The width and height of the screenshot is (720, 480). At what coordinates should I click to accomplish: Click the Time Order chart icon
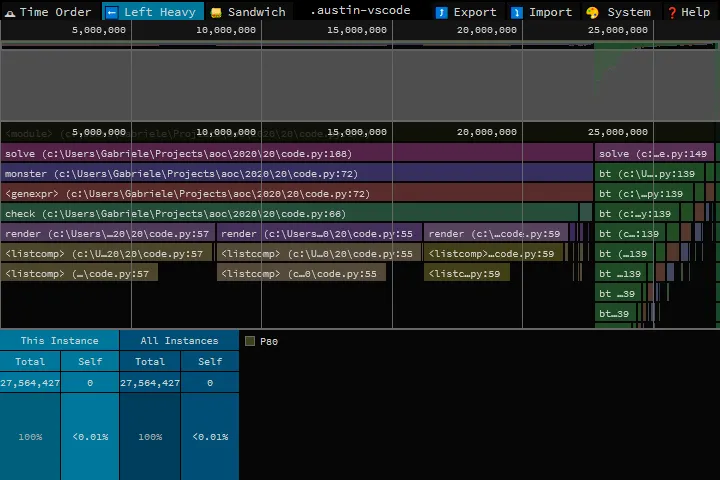point(10,12)
